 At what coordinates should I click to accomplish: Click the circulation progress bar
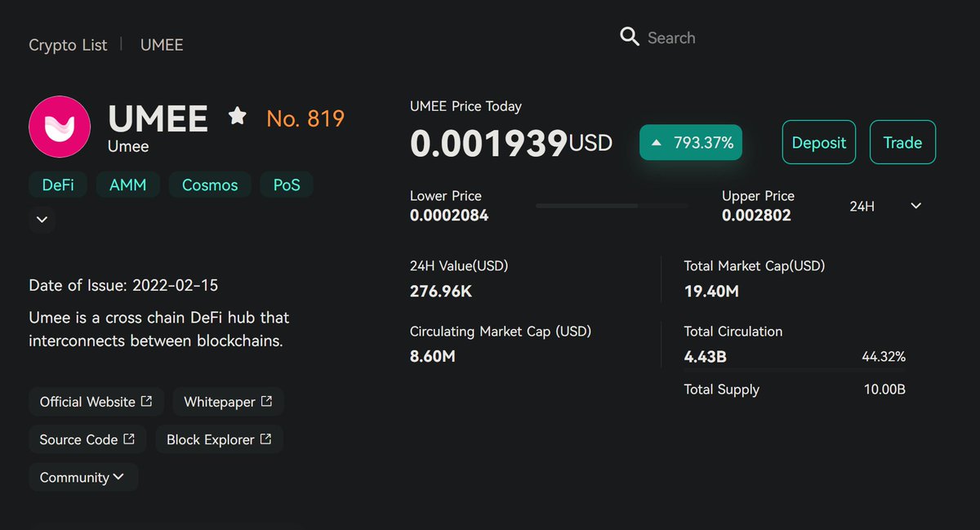[795, 371]
